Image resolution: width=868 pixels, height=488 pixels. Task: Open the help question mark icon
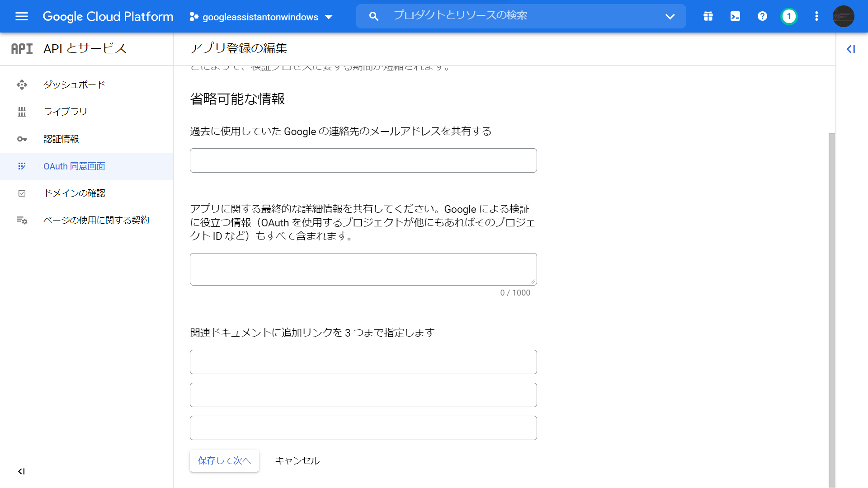762,17
